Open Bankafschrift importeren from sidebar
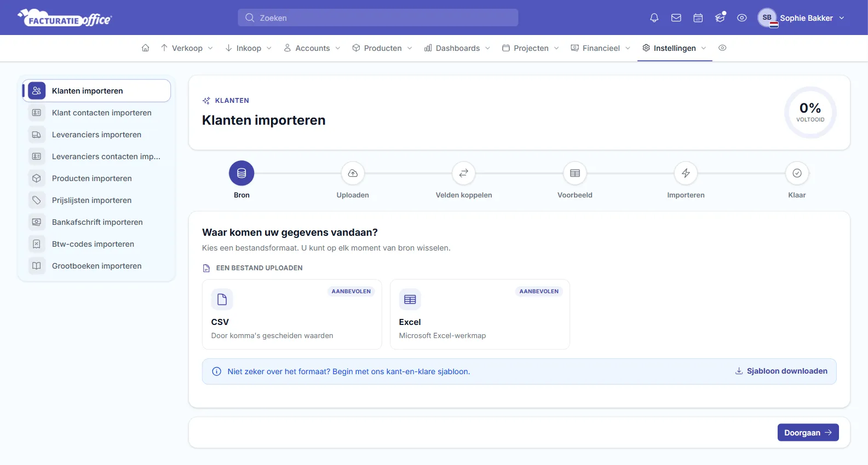The image size is (868, 465). coord(96,222)
